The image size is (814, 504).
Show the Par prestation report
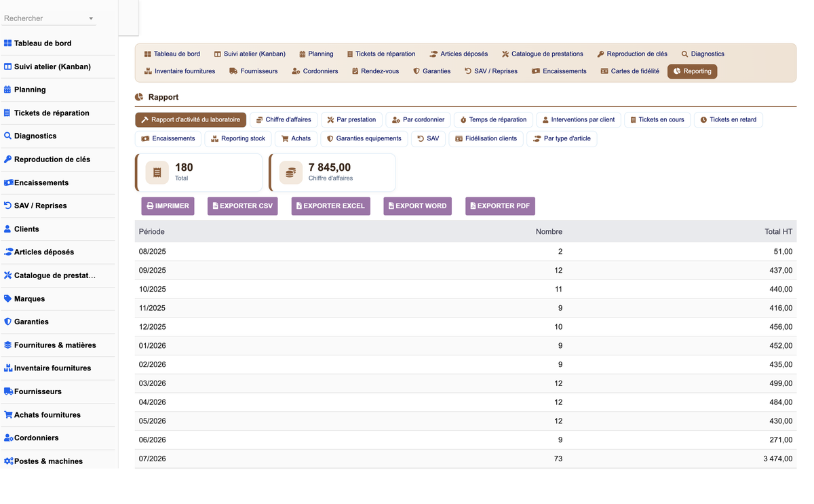pyautogui.click(x=351, y=120)
